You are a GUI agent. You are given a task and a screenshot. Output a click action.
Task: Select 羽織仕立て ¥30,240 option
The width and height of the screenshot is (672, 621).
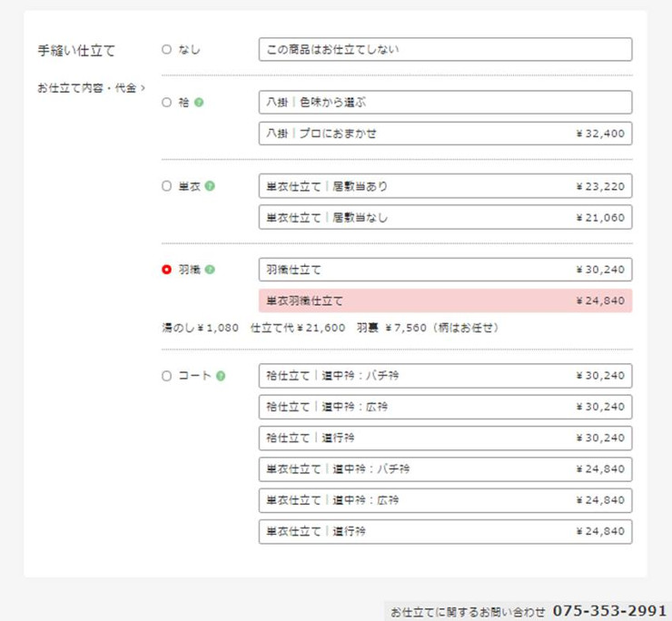pyautogui.click(x=445, y=270)
